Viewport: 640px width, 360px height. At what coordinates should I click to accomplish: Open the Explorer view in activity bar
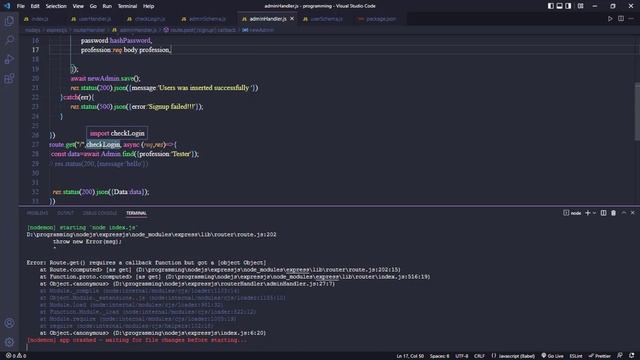tap(9, 21)
